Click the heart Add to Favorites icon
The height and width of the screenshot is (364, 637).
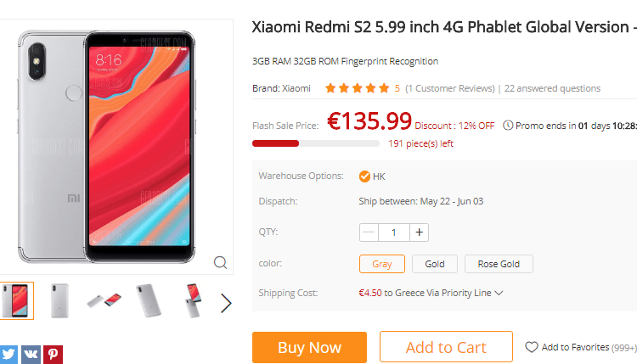tap(532, 347)
